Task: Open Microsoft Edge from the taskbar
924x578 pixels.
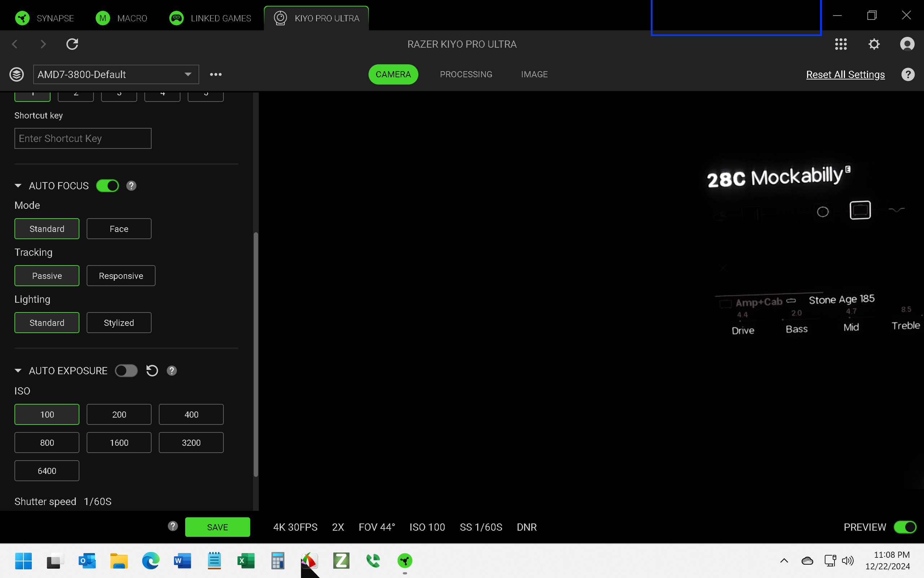Action: pyautogui.click(x=151, y=561)
